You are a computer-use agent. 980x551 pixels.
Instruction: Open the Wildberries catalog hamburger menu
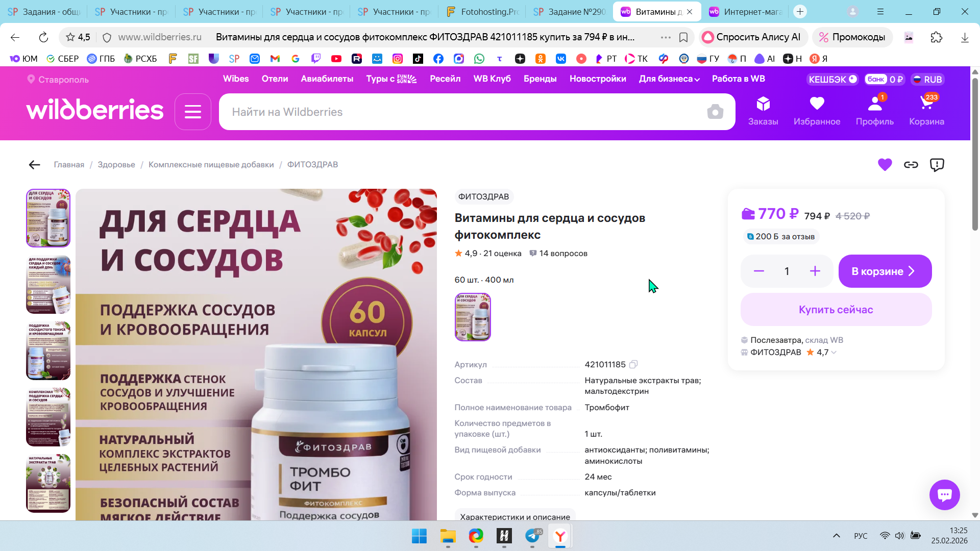pyautogui.click(x=192, y=112)
